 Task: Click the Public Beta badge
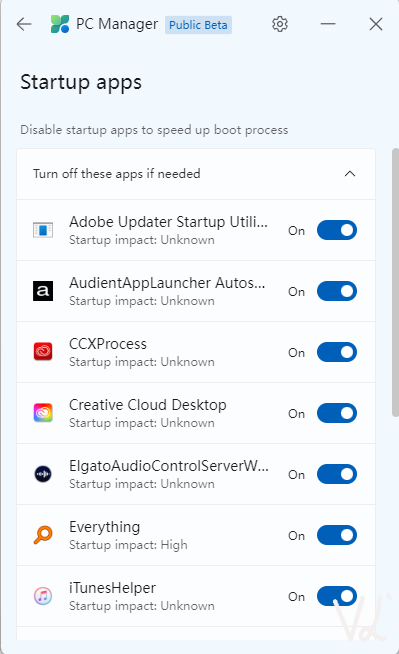click(x=198, y=25)
